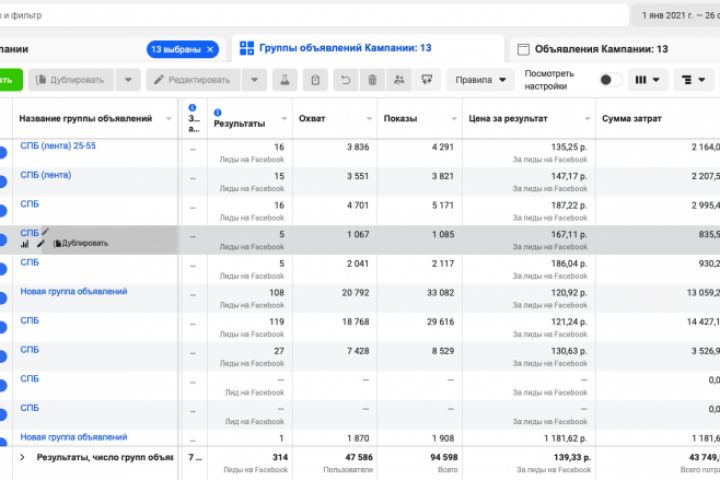The height and width of the screenshot is (480, 720).
Task: Click the A/B test flask icon
Action: 286,80
